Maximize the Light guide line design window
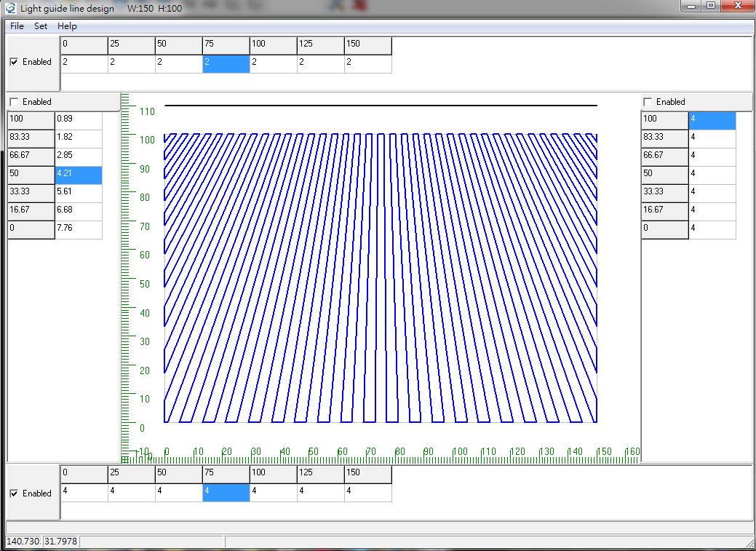 click(x=711, y=6)
